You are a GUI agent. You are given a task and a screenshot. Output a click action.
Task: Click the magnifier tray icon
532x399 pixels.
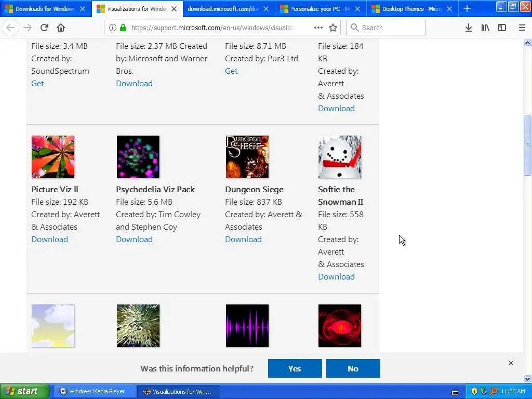(x=494, y=391)
